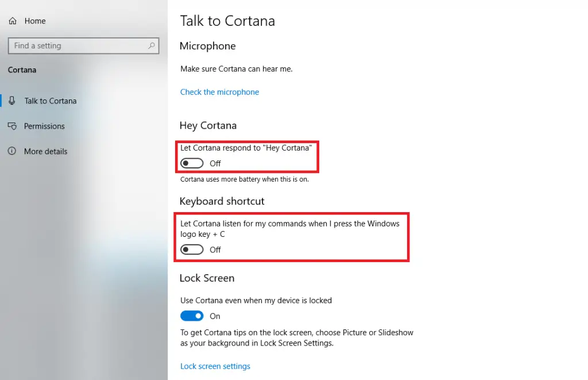Turn off Cortana on lock screen switch
This screenshot has height=380, width=588.
(192, 316)
